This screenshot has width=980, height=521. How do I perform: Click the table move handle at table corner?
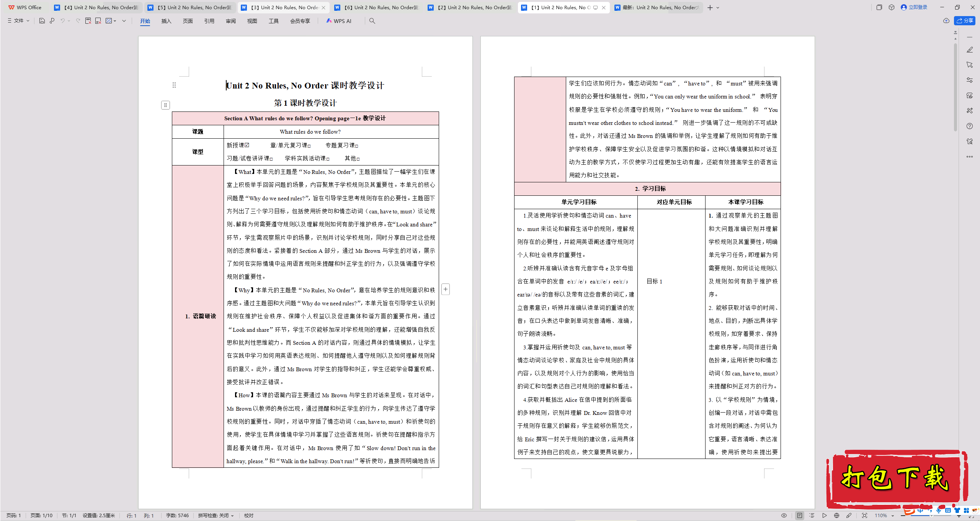tap(165, 105)
